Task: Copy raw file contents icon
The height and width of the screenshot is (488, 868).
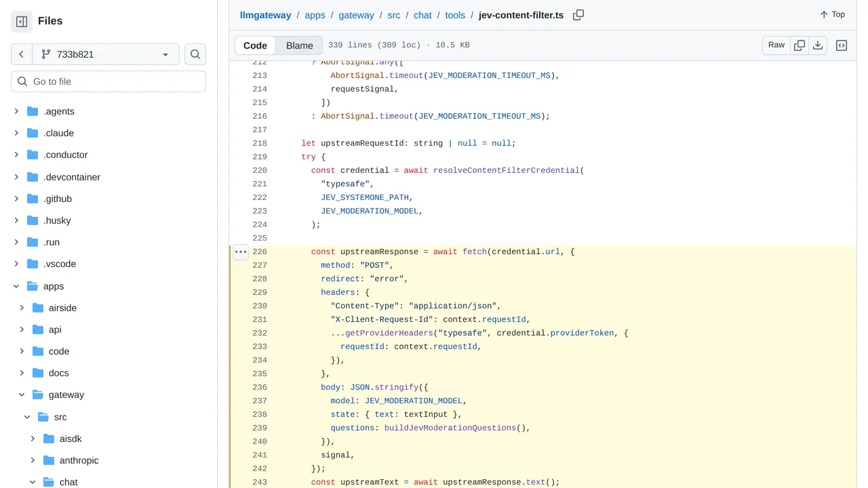Action: point(800,45)
